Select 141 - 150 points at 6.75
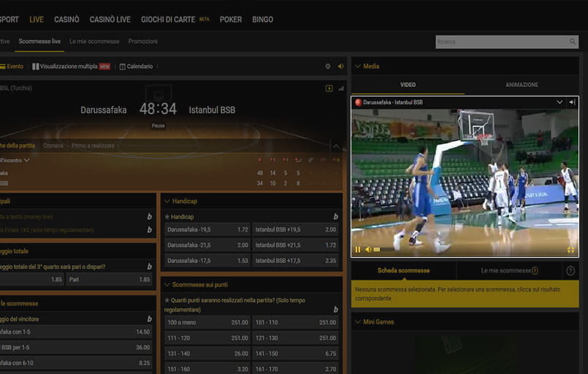Viewport: 588px width, 374px height. tap(296, 354)
